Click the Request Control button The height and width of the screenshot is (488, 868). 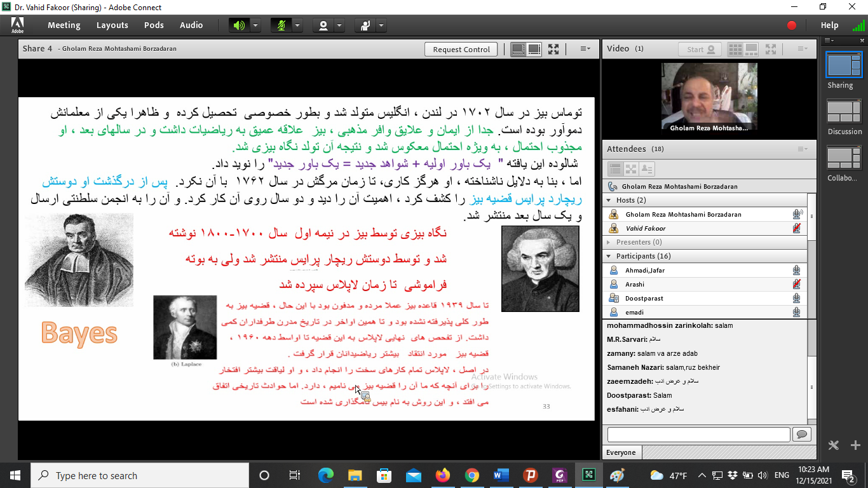point(461,49)
